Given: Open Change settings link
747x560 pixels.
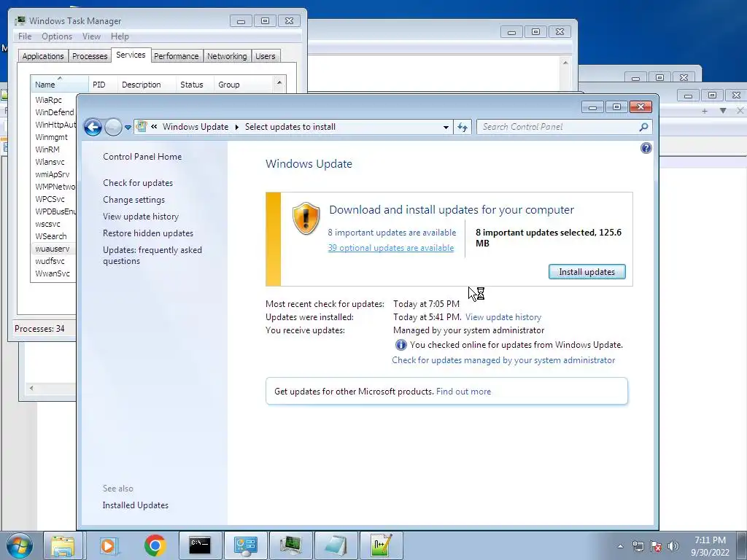Looking at the screenshot, I should pos(134,200).
